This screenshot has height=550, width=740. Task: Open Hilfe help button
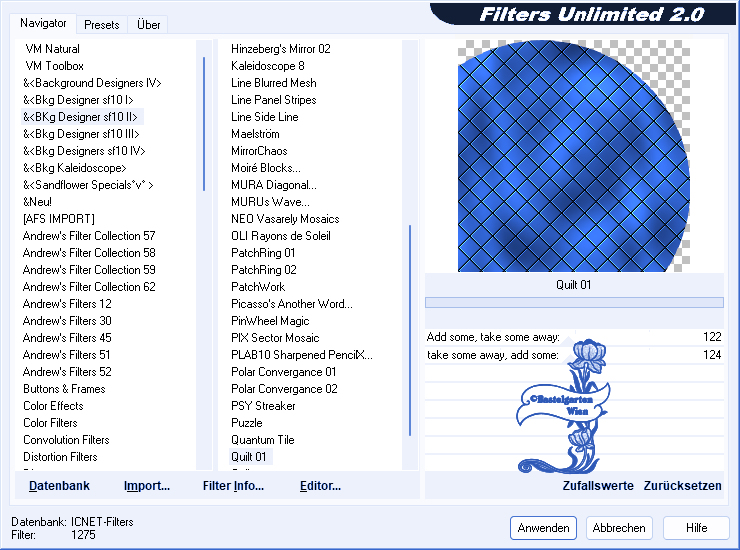[696, 528]
